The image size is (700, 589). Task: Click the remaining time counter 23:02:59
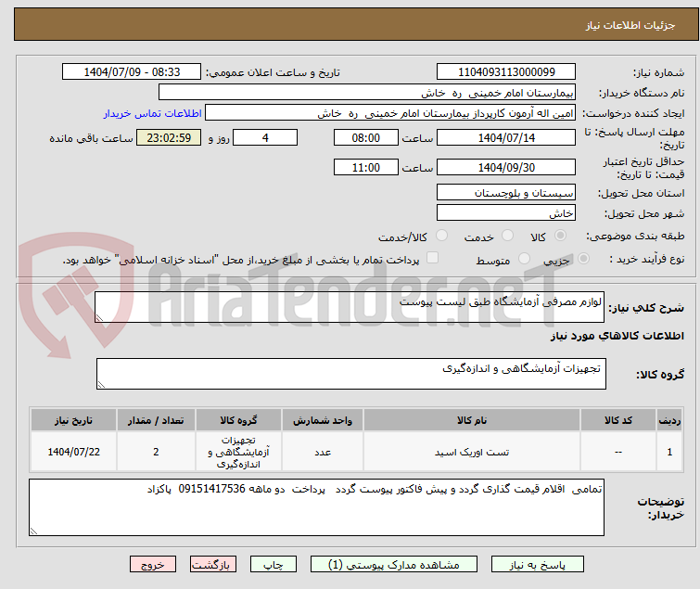(169, 137)
